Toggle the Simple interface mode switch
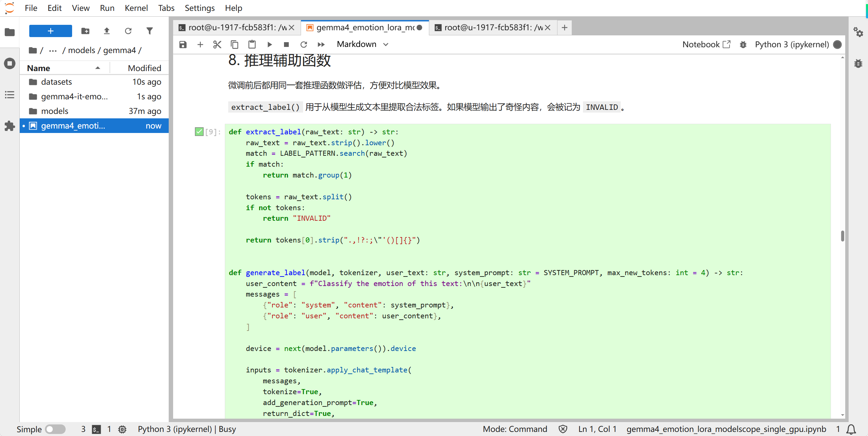 (x=55, y=429)
